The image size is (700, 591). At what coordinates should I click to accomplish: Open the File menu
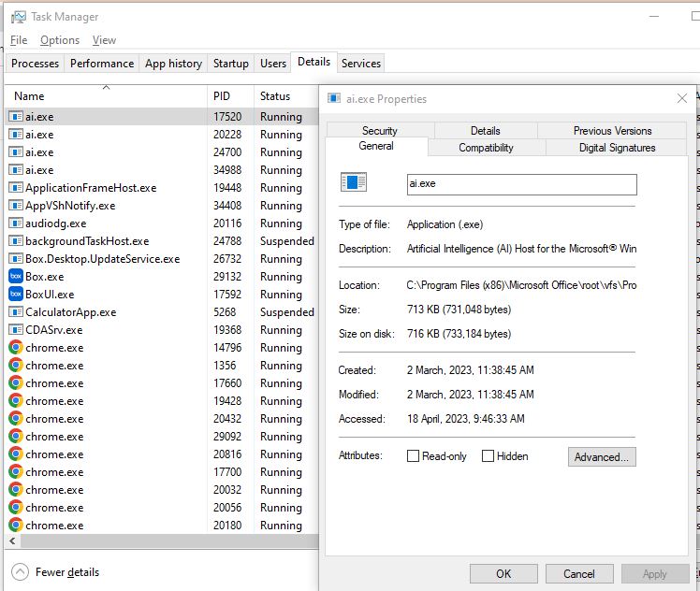[19, 40]
